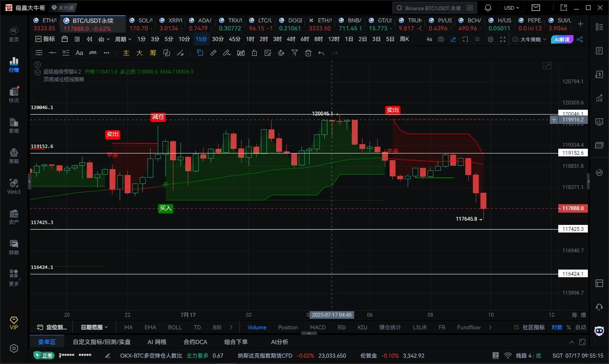This screenshot has width=609, height=364.
Task: Open the candlestick chart type dropdown
Action: click(104, 39)
